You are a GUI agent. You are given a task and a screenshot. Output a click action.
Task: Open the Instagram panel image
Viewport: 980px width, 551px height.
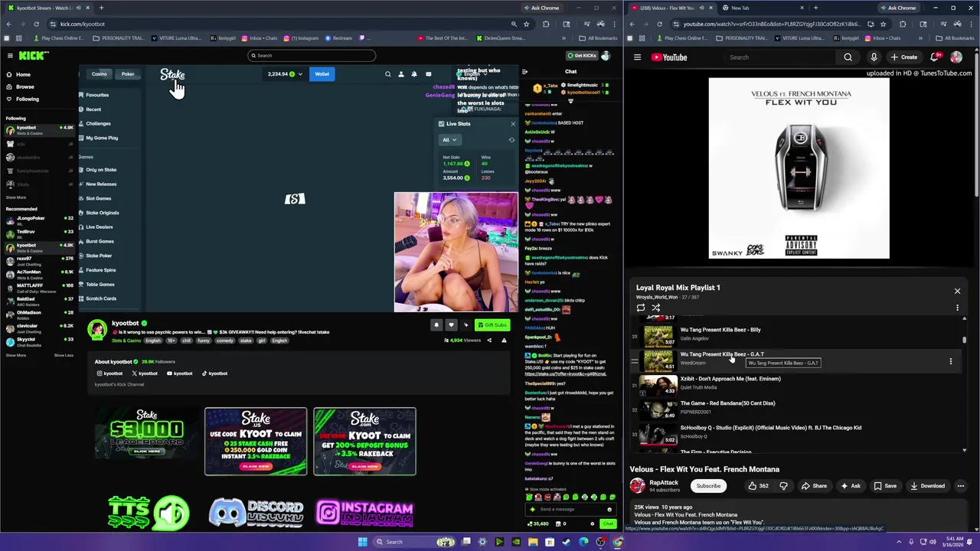pyautogui.click(x=365, y=512)
